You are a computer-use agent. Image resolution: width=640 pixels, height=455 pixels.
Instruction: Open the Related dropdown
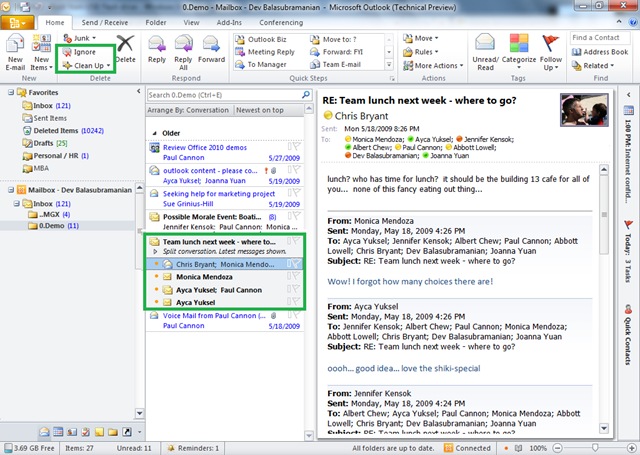click(593, 65)
